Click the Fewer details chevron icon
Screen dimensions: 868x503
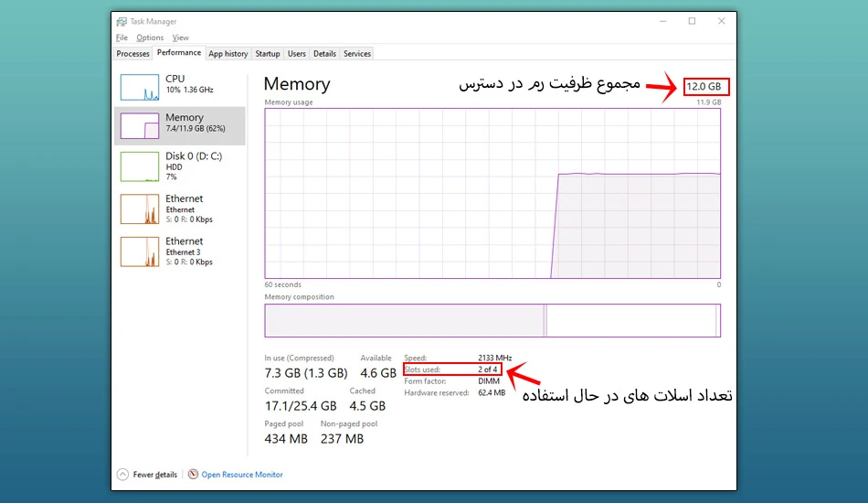click(123, 475)
